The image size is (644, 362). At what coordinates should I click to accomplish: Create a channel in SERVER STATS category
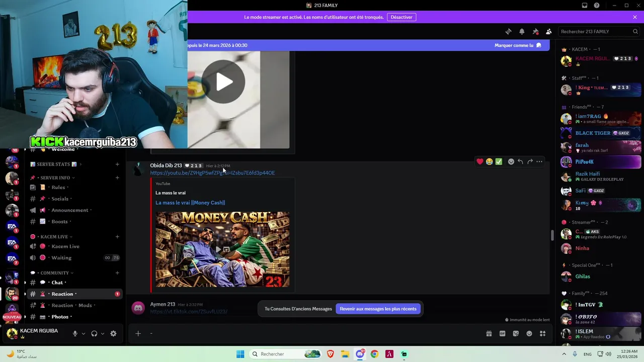click(x=117, y=164)
